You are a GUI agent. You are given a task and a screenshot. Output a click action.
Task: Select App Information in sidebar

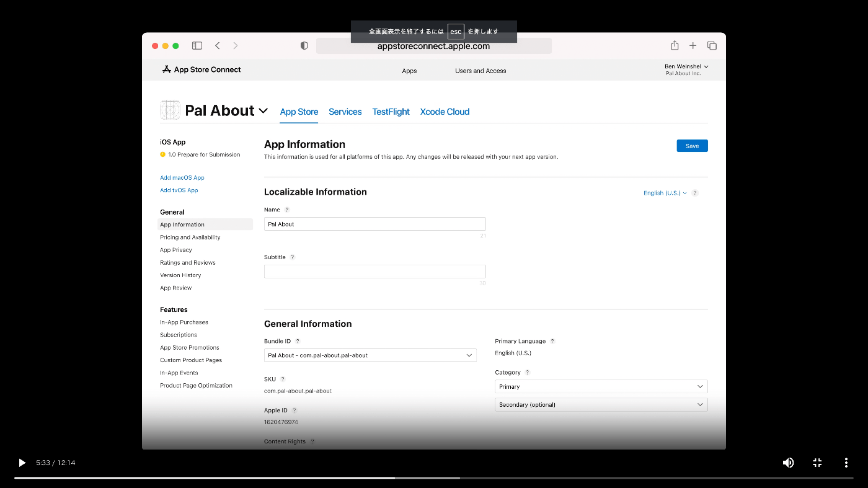(x=205, y=224)
